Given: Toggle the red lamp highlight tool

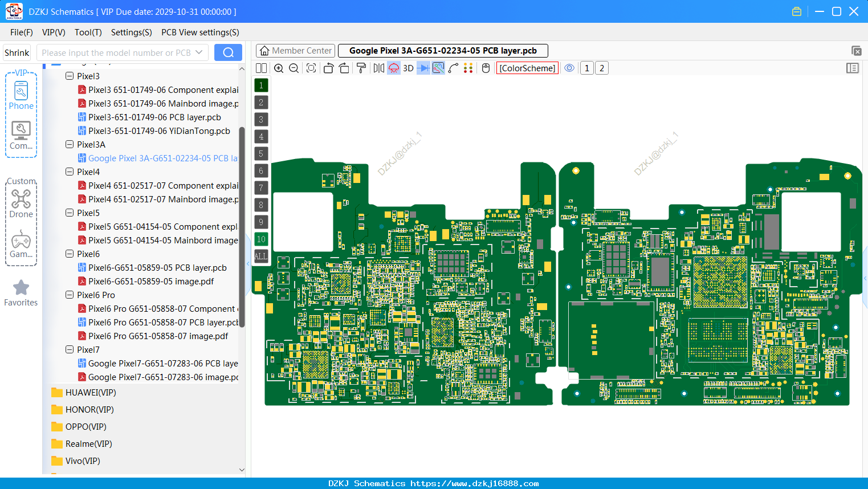Looking at the screenshot, I should tap(394, 68).
